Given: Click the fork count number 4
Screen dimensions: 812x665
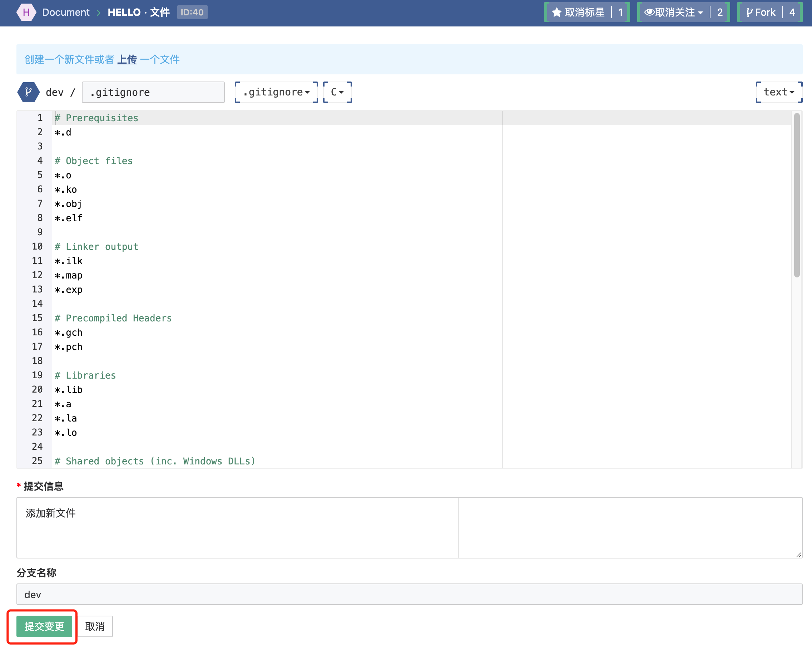Looking at the screenshot, I should coord(792,13).
